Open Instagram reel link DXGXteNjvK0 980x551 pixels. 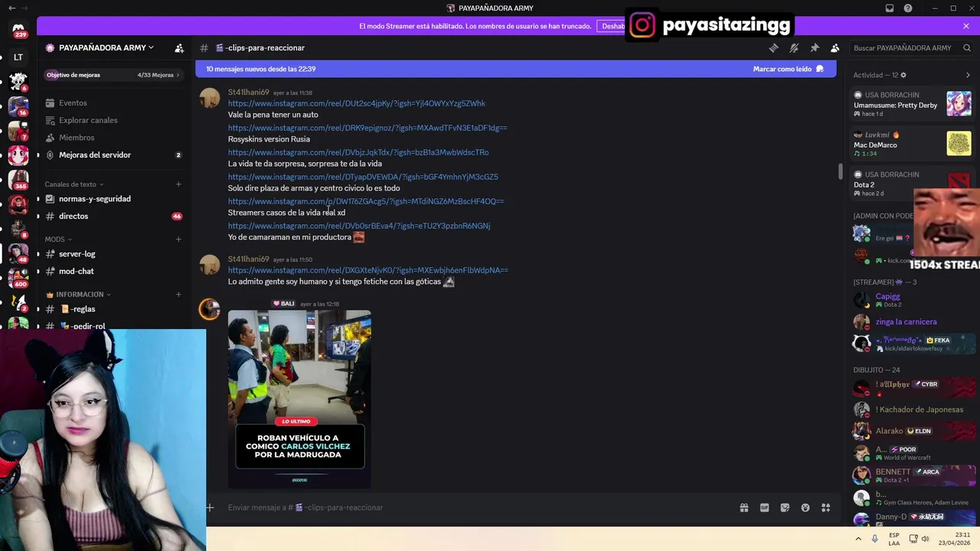368,270
